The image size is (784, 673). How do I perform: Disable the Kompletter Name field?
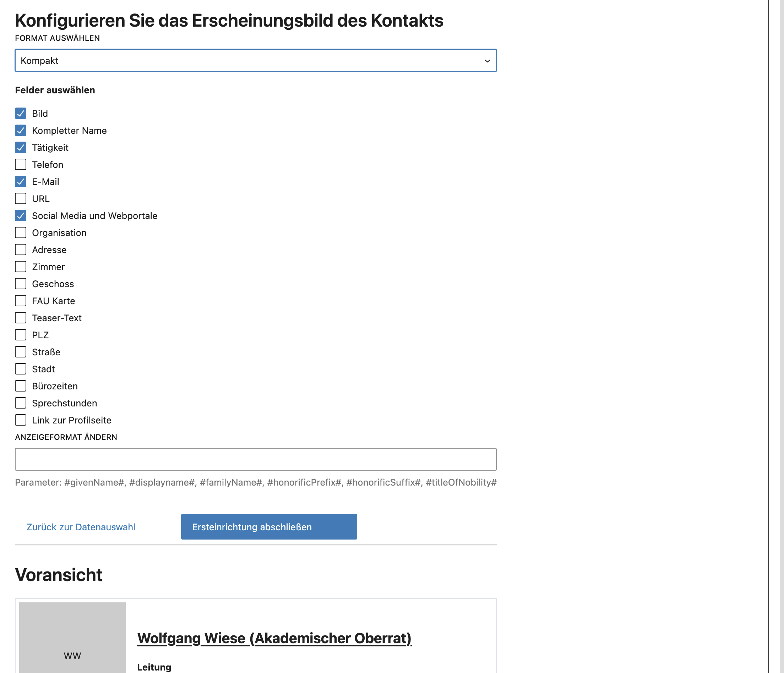(21, 131)
